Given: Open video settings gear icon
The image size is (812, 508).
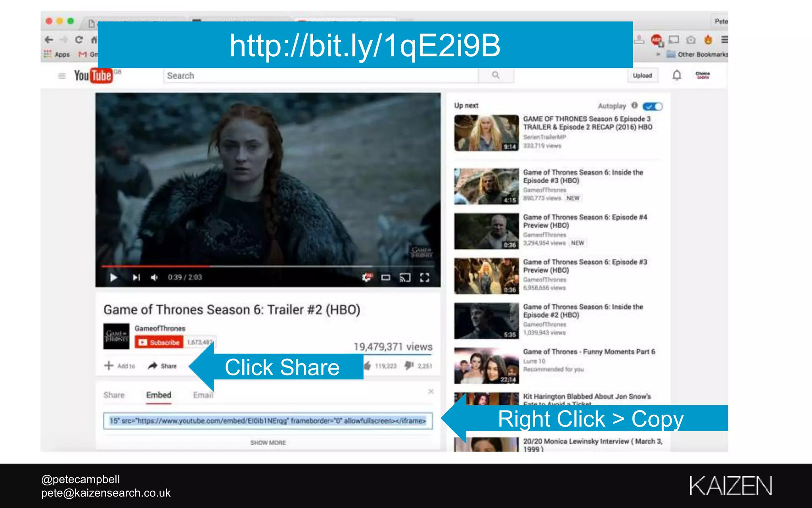Looking at the screenshot, I should pos(367,277).
